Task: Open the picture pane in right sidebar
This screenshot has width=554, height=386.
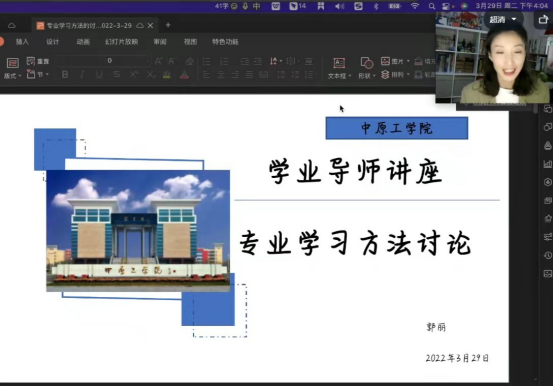Action: coord(548,274)
